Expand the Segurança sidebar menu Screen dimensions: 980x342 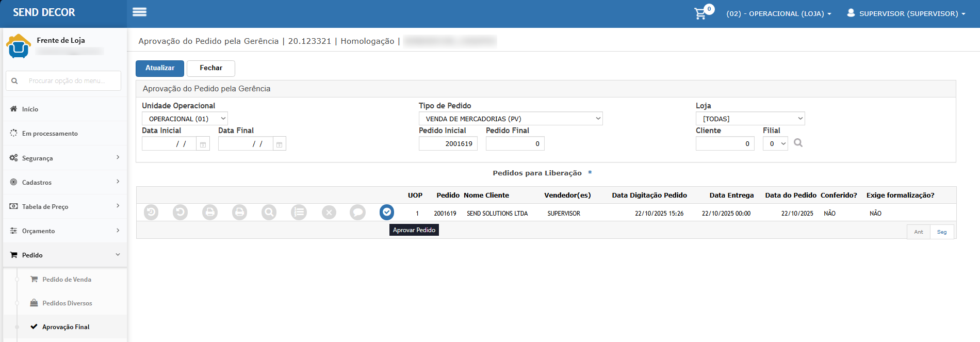[65, 158]
